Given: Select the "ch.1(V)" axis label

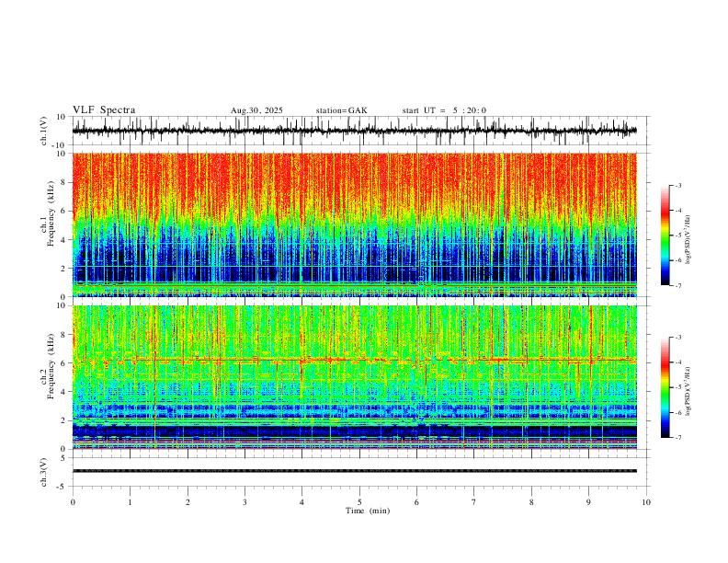Looking at the screenshot, I should tap(44, 131).
